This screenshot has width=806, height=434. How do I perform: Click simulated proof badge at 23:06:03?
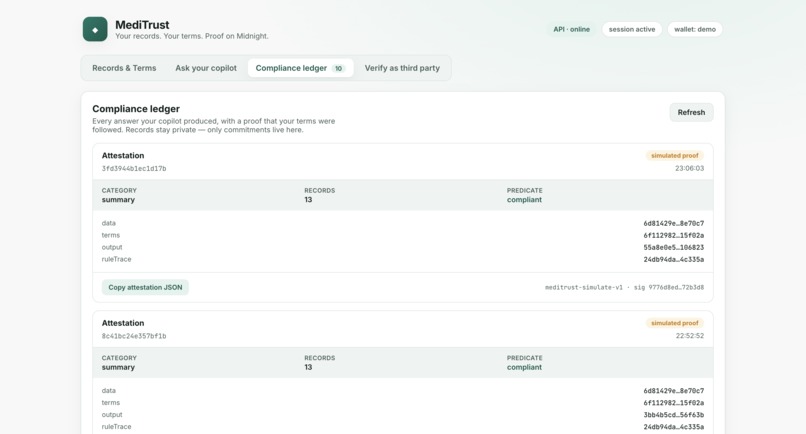tap(674, 155)
